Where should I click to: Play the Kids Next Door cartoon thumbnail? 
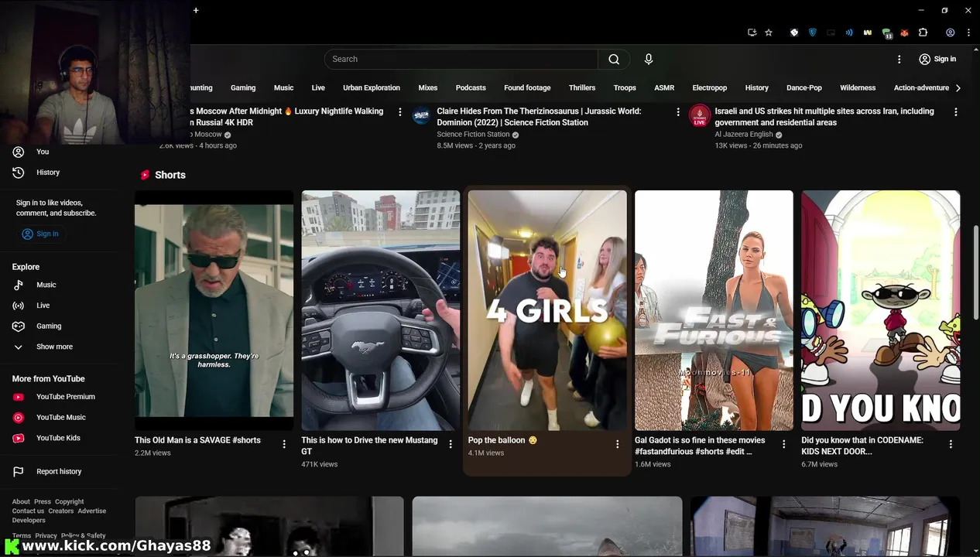tap(881, 310)
